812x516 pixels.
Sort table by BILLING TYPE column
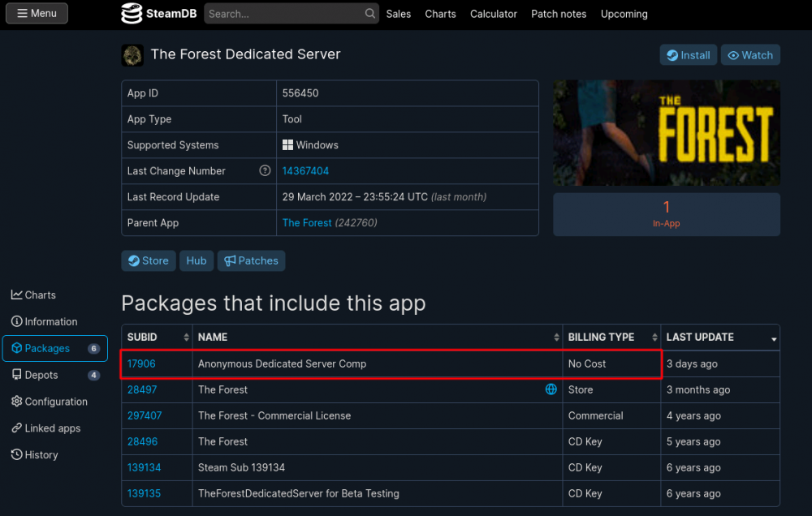coord(611,338)
